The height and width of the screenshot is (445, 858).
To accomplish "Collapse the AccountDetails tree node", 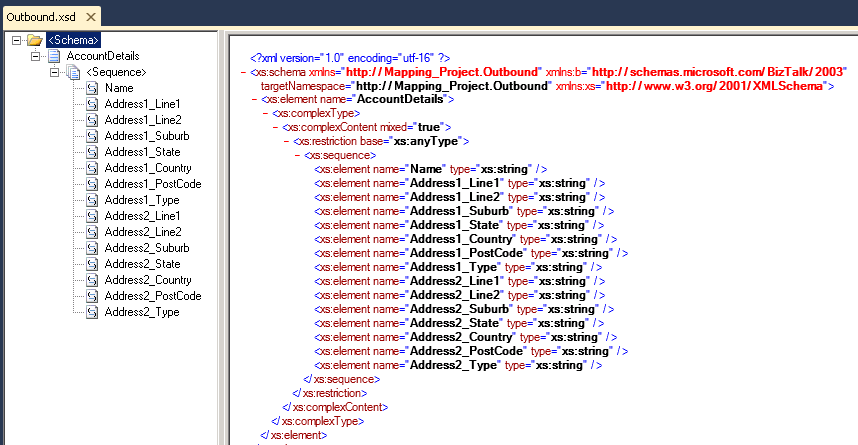I will (36, 56).
